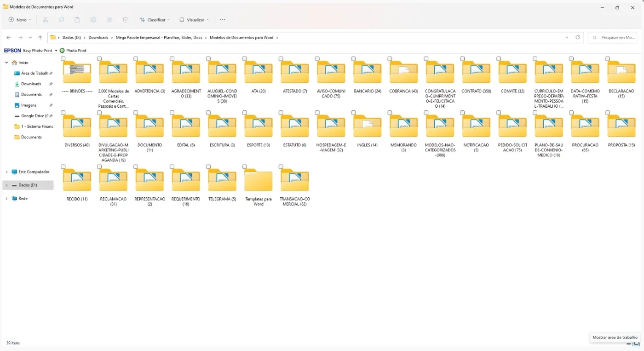The width and height of the screenshot is (644, 351).
Task: Click the large icons view button in status bar
Action: 637,343
